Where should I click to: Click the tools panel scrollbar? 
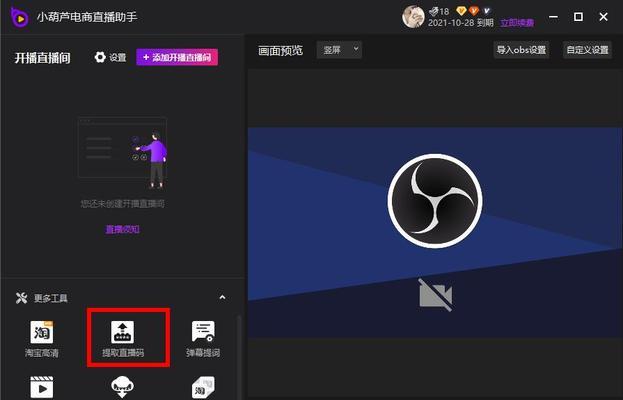(239, 356)
